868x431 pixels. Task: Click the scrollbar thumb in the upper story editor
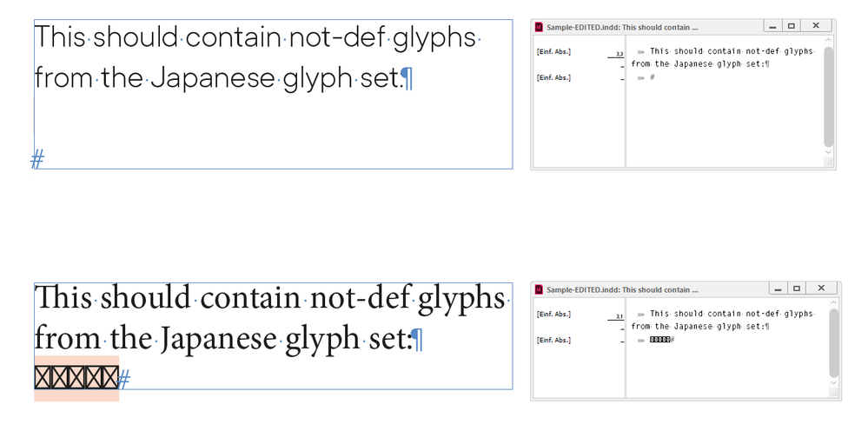click(x=828, y=96)
